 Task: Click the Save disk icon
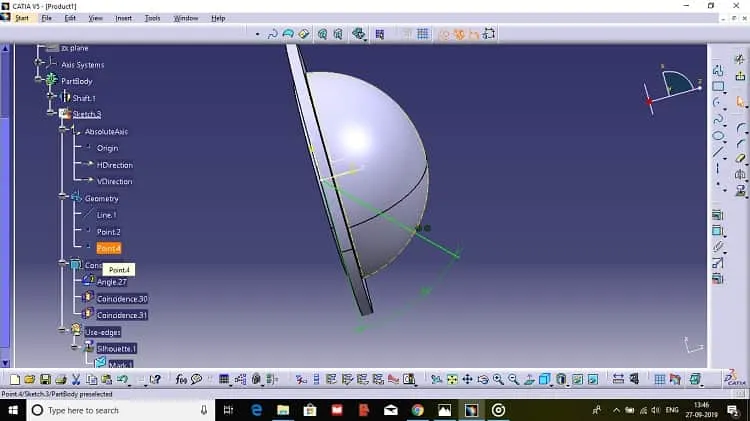[x=45, y=379]
